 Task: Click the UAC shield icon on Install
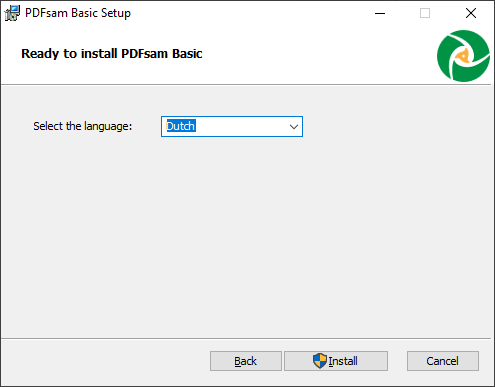coord(319,361)
